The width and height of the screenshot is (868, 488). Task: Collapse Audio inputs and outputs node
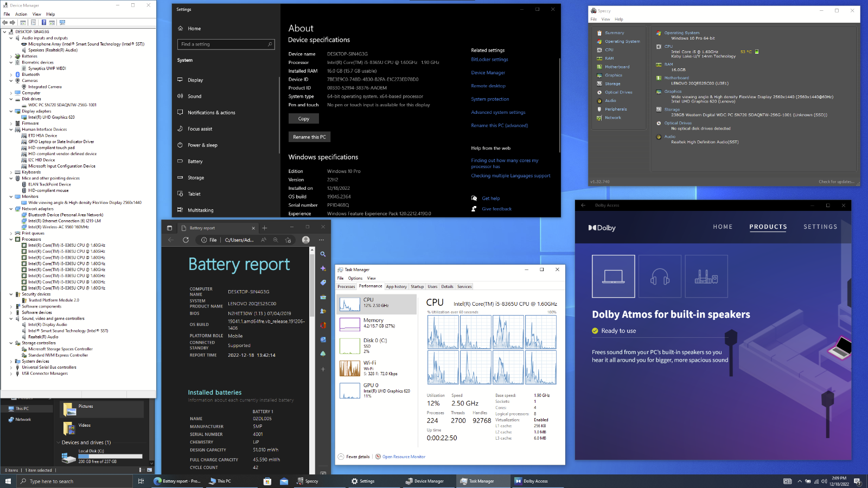tap(11, 38)
